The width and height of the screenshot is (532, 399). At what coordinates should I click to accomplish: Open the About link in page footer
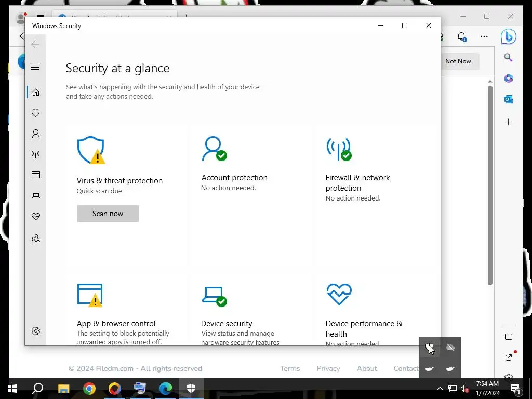pyautogui.click(x=367, y=368)
